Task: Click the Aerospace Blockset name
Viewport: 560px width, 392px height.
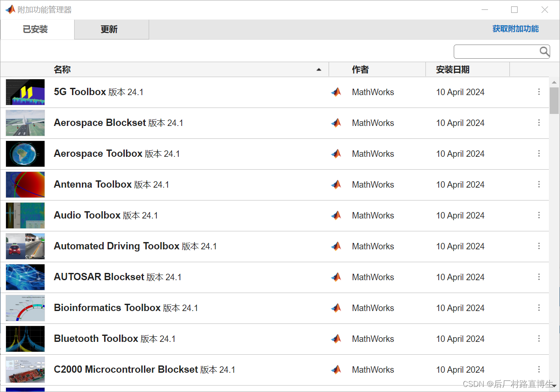Action: (x=100, y=123)
